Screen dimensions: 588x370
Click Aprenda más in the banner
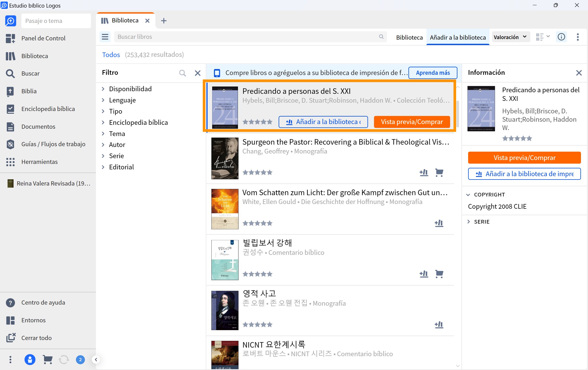(x=433, y=73)
